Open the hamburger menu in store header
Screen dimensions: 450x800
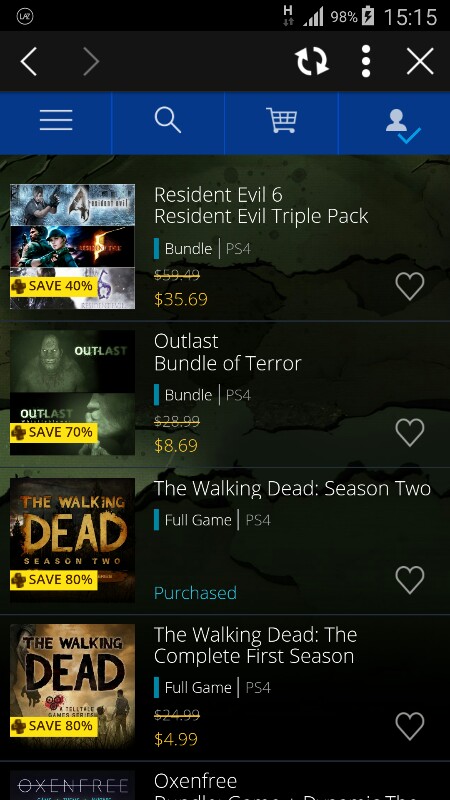point(56,121)
